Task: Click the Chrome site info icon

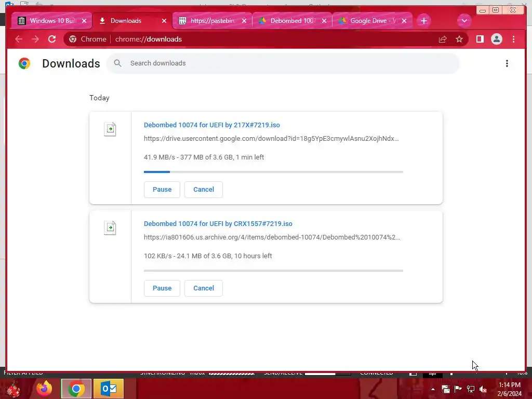Action: [x=73, y=39]
